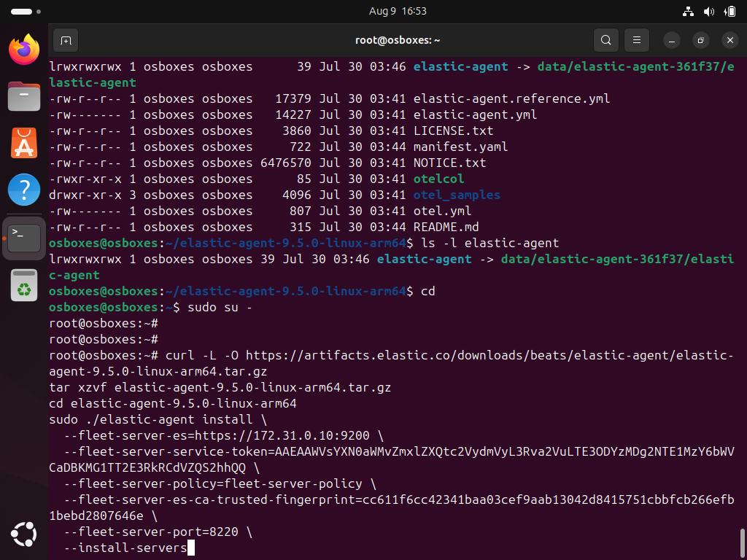This screenshot has height=560, width=747.
Task: Select the Terminal icon in dock
Action: tap(24, 238)
